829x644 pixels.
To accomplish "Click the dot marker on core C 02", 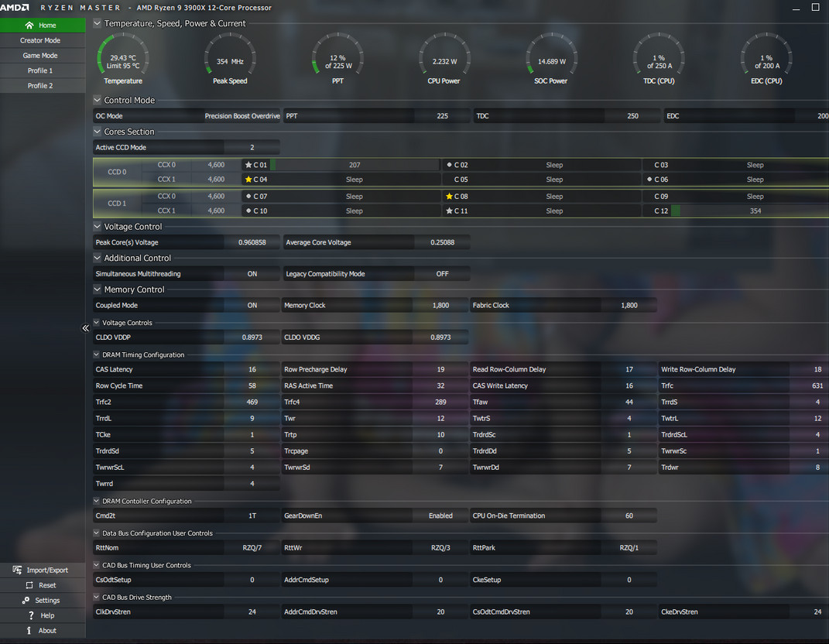I will coord(450,165).
